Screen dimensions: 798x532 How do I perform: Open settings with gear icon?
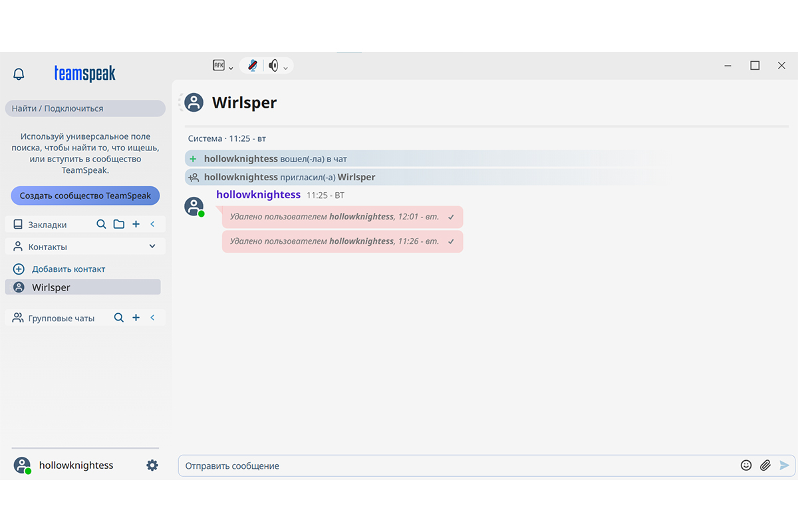pos(152,465)
